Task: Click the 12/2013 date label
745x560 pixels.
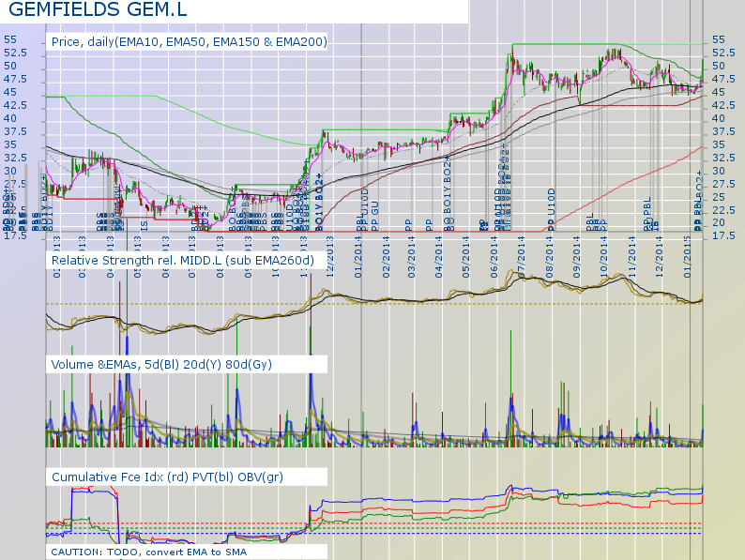Action: [x=330, y=257]
